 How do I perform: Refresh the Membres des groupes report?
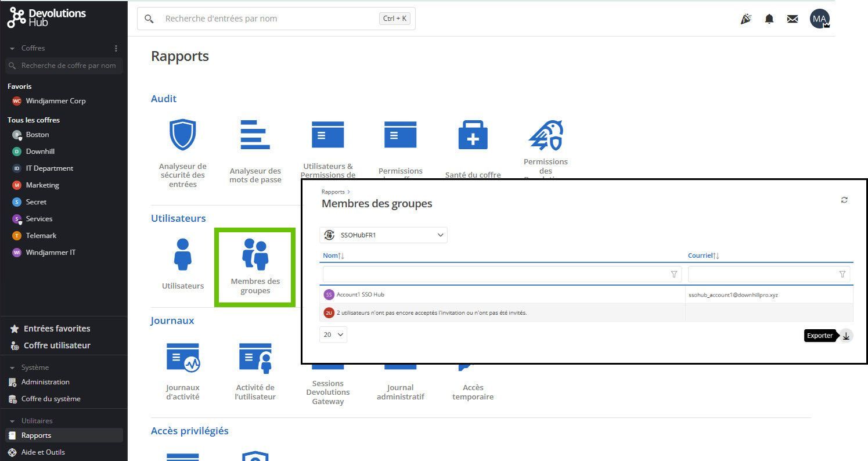click(x=844, y=200)
